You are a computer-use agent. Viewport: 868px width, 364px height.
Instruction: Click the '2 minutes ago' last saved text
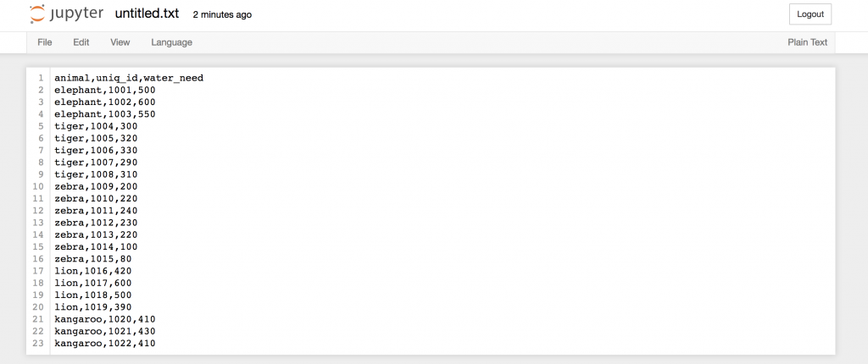pos(222,15)
